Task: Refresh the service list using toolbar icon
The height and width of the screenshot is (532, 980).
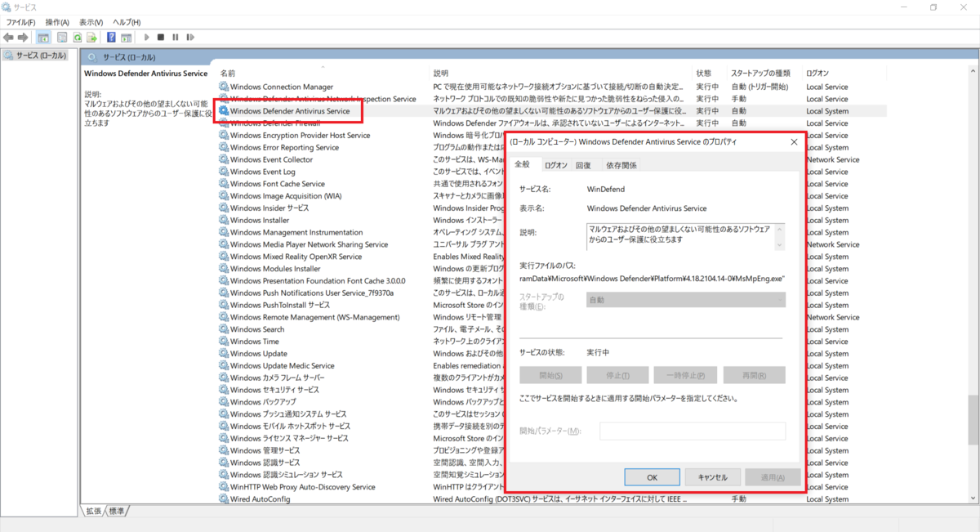Action: point(77,37)
